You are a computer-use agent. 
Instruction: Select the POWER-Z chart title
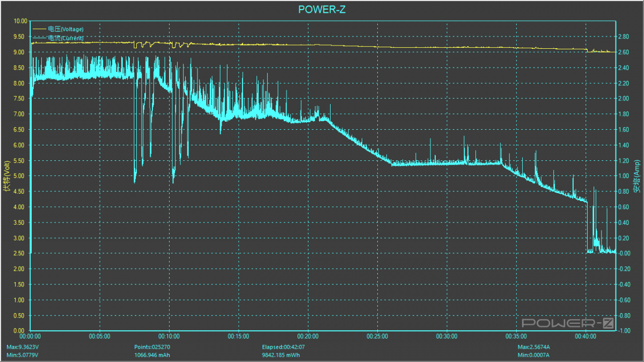(x=322, y=10)
